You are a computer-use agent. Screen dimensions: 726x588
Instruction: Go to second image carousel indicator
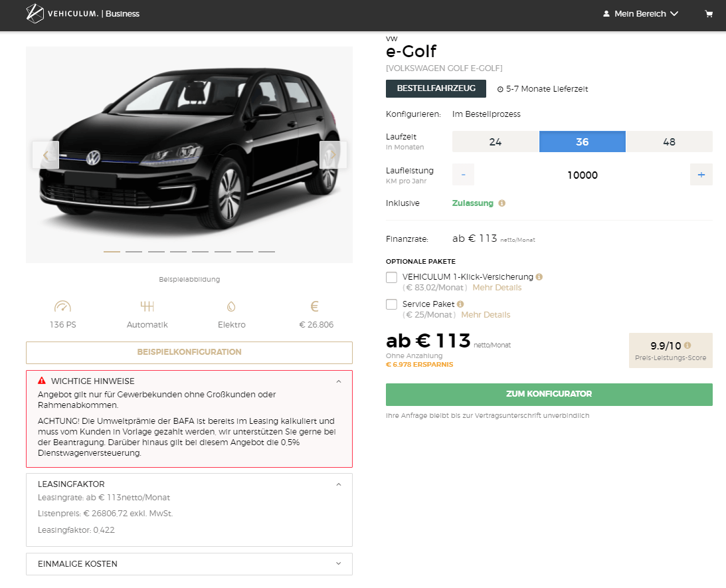point(134,252)
